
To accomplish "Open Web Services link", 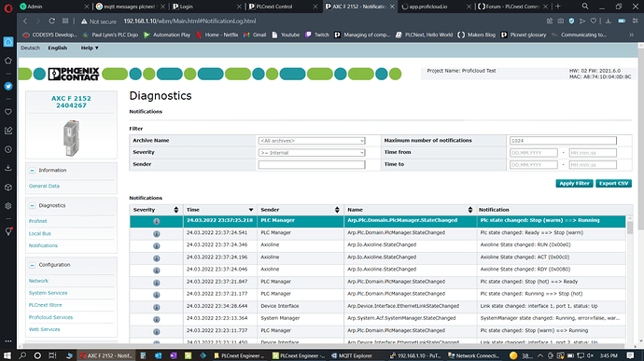I will 45,329.
